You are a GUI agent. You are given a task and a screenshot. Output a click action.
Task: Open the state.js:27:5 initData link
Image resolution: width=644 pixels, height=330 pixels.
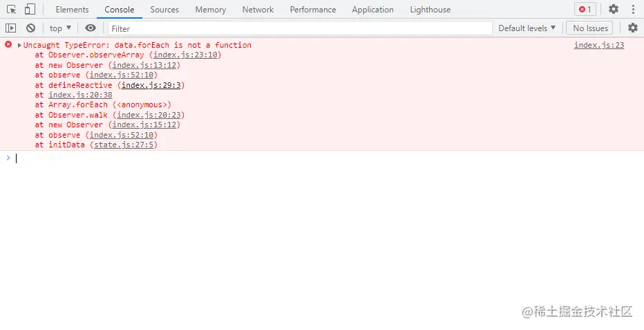pos(123,145)
